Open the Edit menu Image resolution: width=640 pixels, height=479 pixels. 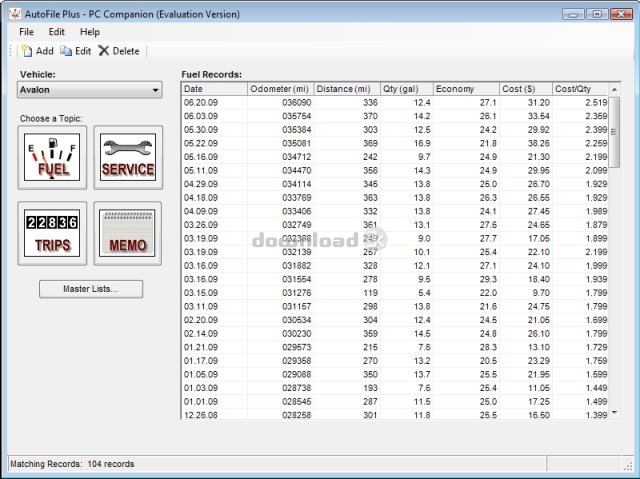click(x=56, y=32)
